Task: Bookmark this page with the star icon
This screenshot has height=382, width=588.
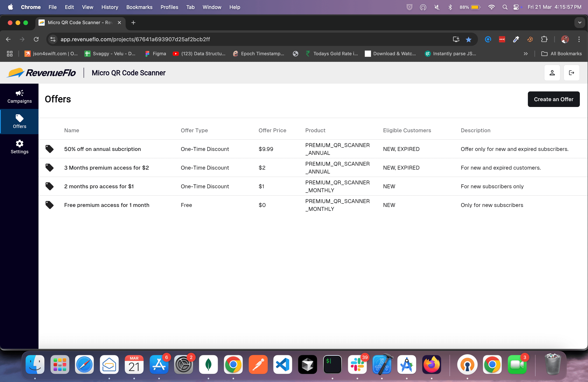Action: click(468, 39)
